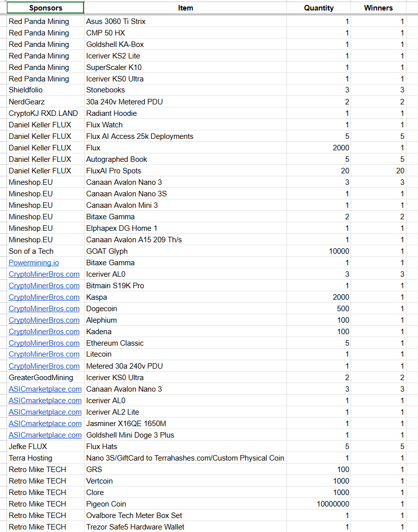Select the Radiant Hoodie cell
This screenshot has width=418, height=532.
[185, 113]
